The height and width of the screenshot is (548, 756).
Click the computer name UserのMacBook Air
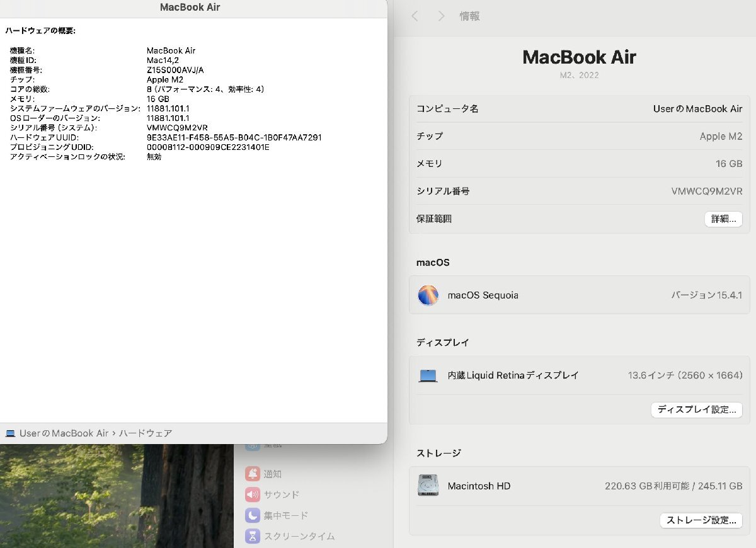(697, 108)
